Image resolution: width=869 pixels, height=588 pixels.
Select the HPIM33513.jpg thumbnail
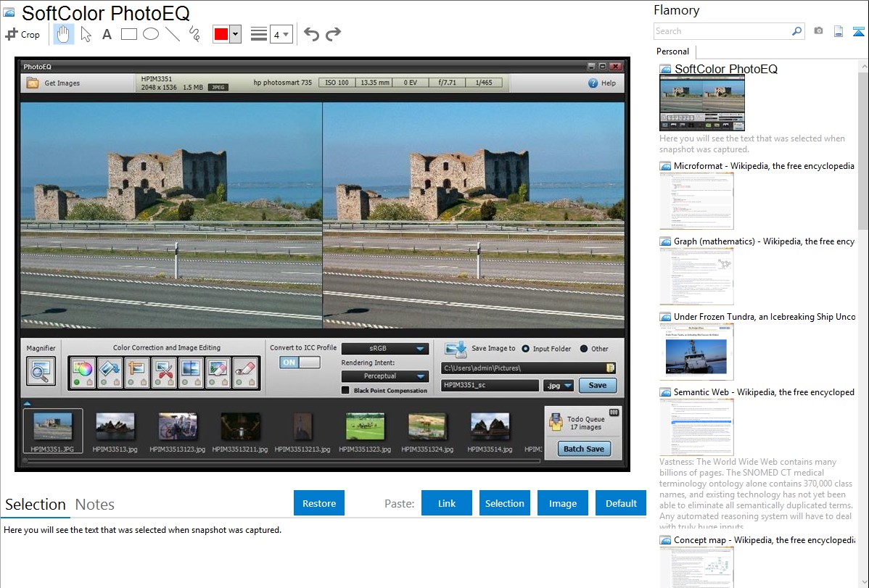[x=115, y=432]
